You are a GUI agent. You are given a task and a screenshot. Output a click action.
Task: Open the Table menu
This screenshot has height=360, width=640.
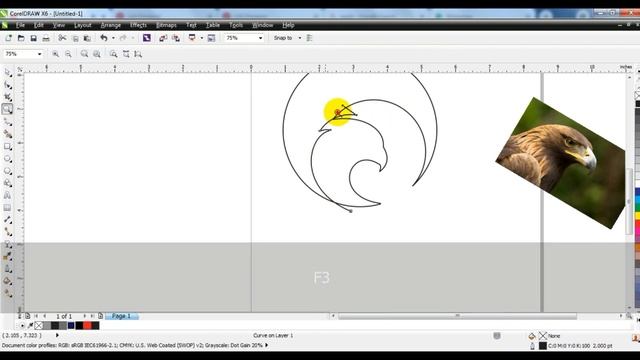coord(213,25)
